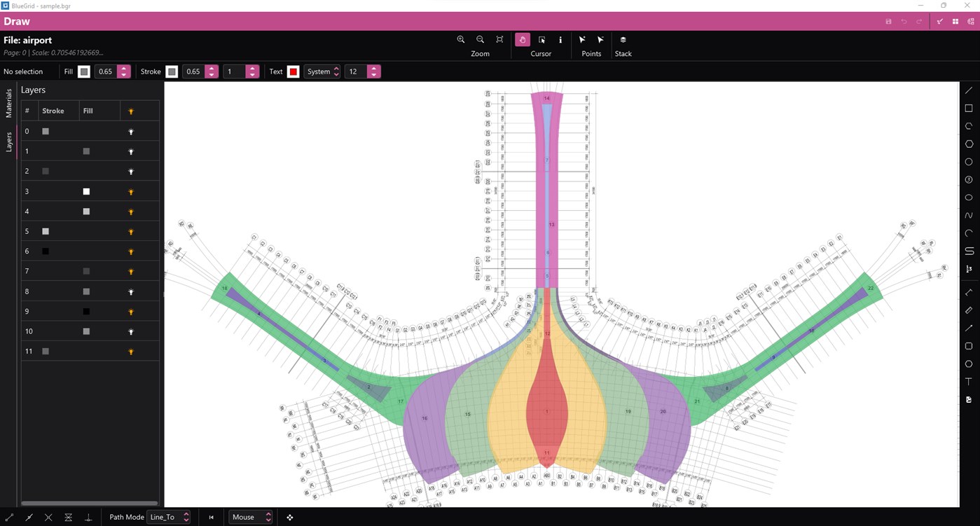Image resolution: width=980 pixels, height=526 pixels.
Task: Click the perpendicular snap icon
Action: 88,517
